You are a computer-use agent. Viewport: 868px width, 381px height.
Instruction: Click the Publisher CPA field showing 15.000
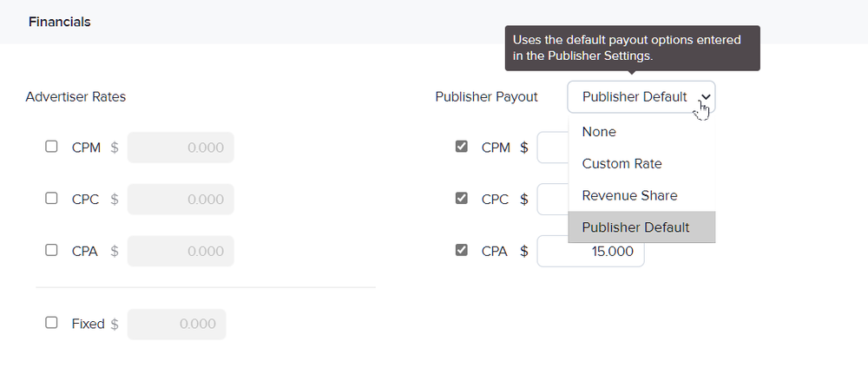[590, 252]
